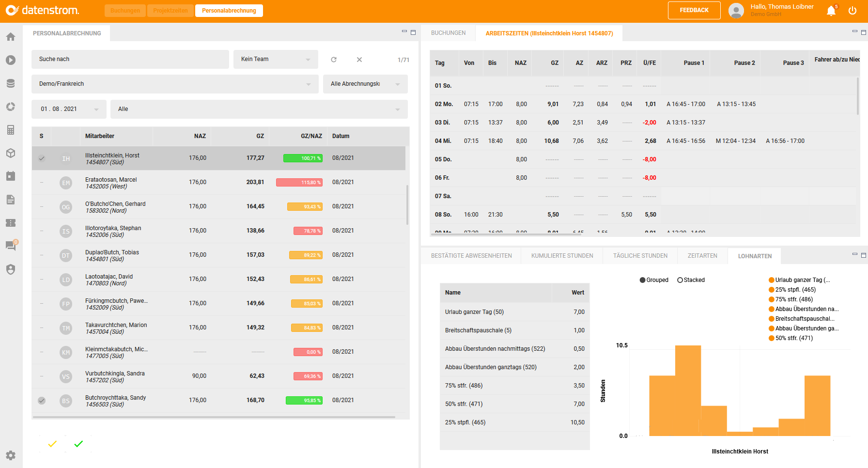Open the Kein Team dropdown
Screen dimensions: 868x468
click(276, 59)
